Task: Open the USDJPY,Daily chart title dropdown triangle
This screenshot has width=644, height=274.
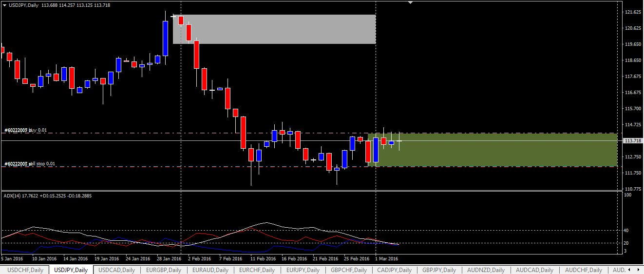Action: click(4, 5)
